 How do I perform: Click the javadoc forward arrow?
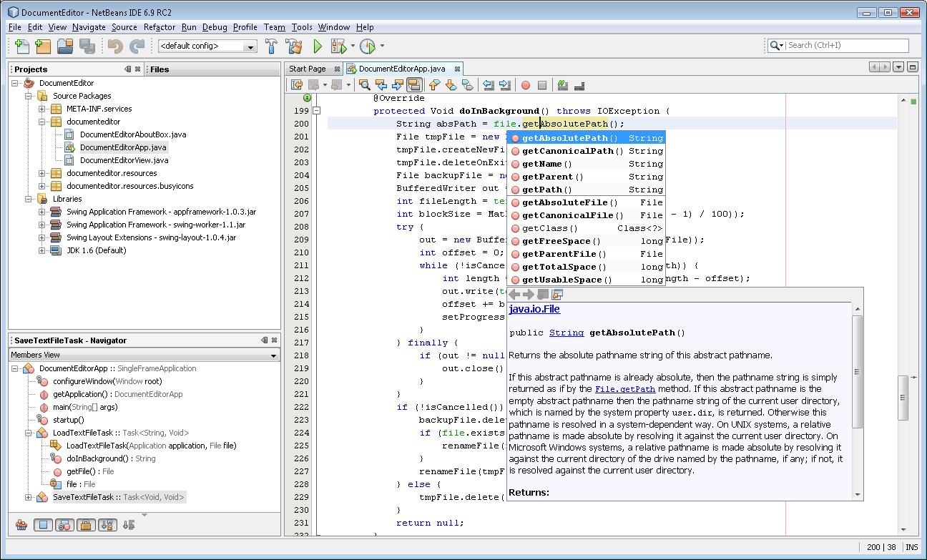tap(529, 295)
